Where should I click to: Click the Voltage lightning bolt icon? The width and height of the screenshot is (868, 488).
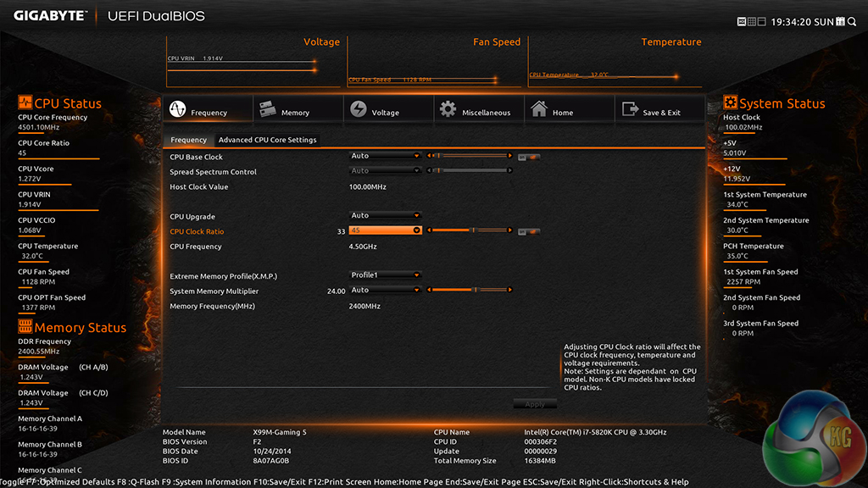tap(359, 110)
